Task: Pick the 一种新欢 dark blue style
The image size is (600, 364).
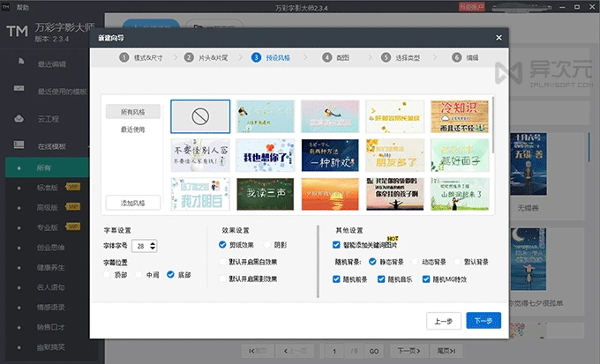Action: pos(330,155)
